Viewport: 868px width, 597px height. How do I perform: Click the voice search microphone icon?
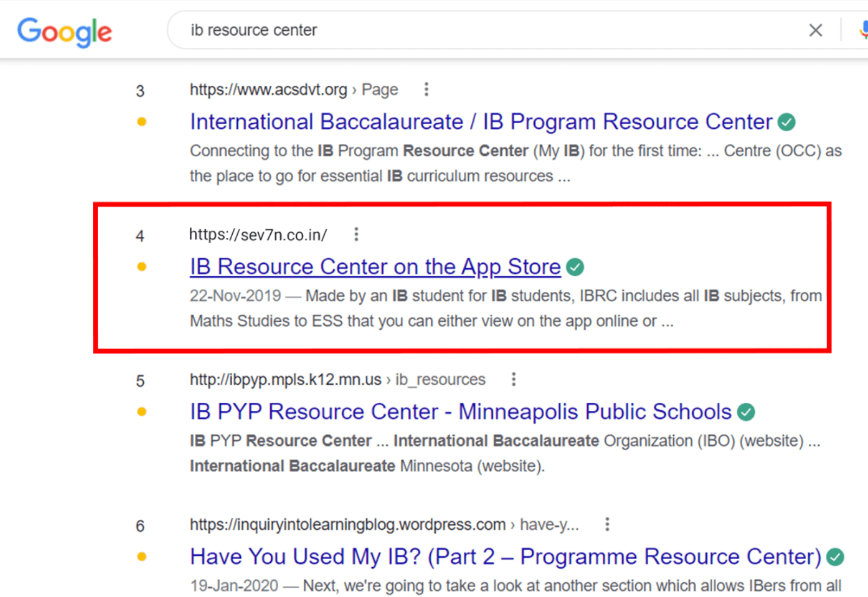(x=863, y=30)
